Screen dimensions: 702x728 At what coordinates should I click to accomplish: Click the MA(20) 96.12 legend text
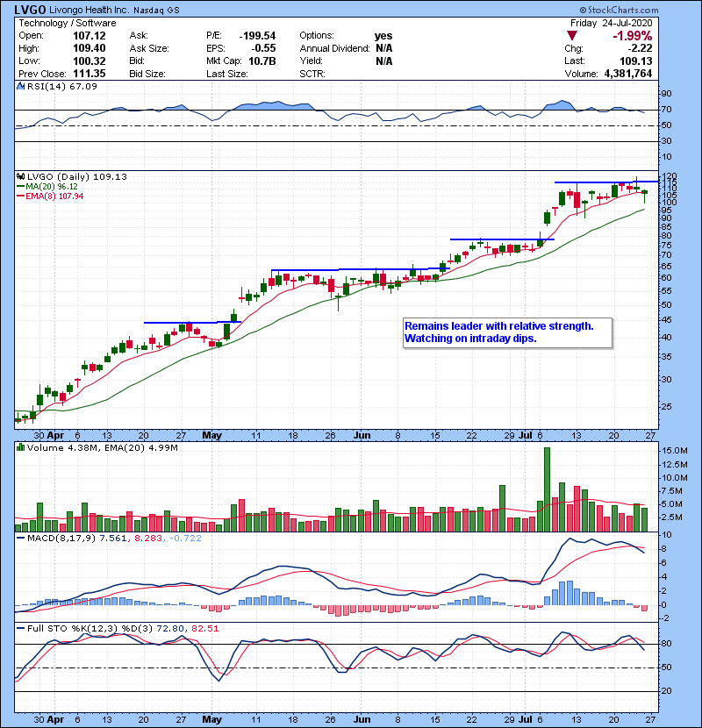coord(52,187)
